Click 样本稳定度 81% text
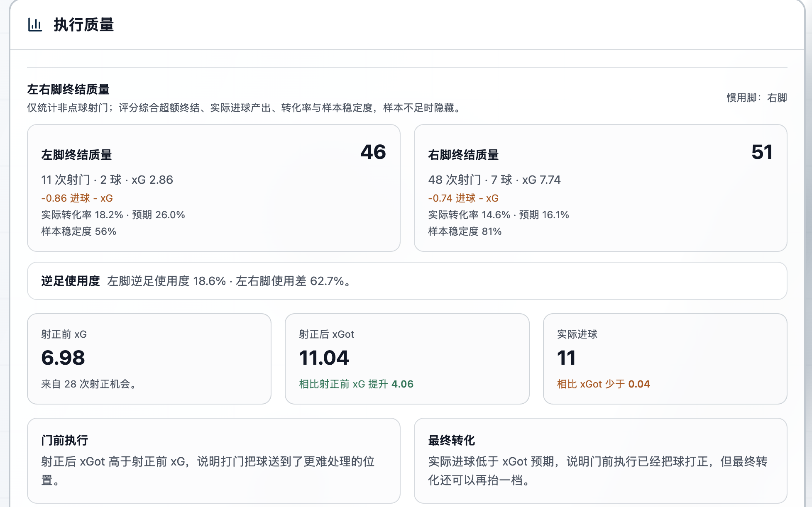This screenshot has height=507, width=812. click(x=465, y=232)
